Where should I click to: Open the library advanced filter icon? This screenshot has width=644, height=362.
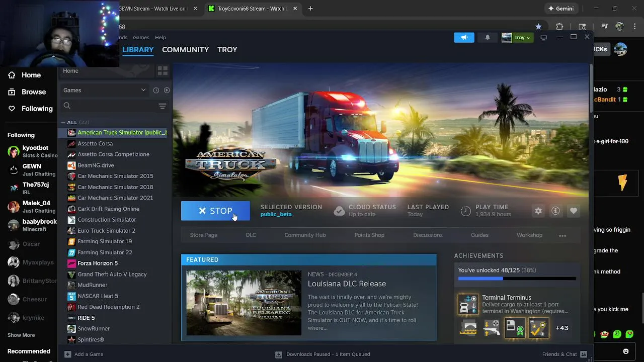pos(163,106)
